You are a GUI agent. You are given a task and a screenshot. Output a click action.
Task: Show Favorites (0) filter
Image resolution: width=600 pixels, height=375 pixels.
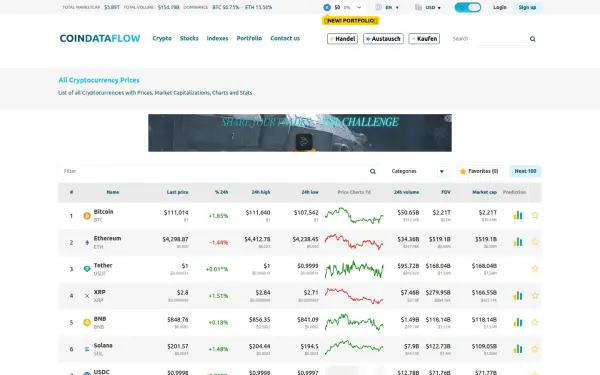pos(479,171)
